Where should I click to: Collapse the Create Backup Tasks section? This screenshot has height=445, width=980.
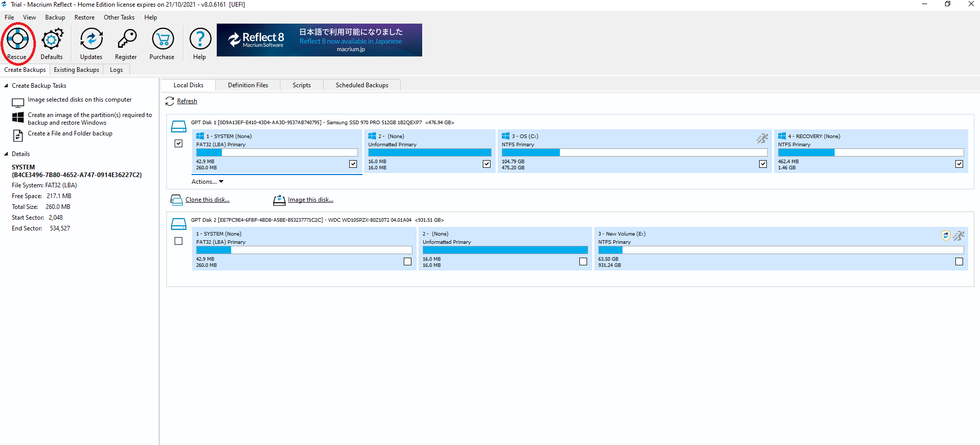[x=6, y=86]
